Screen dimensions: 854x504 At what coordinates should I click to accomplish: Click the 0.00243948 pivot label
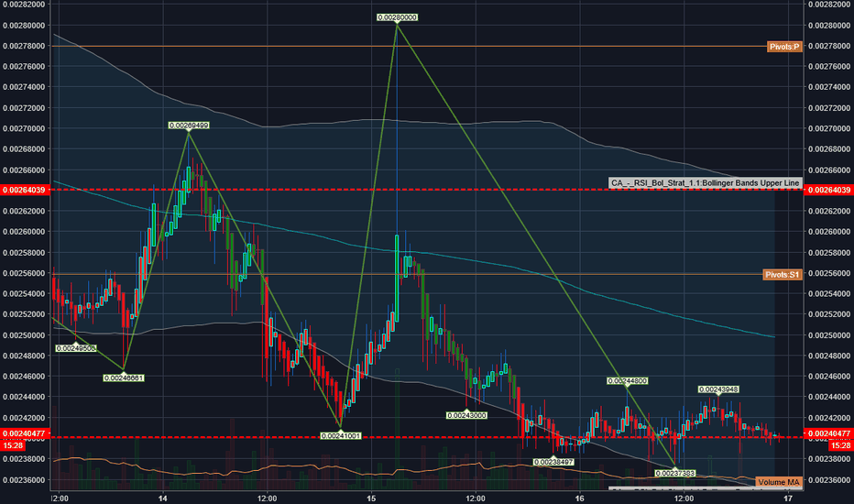(718, 389)
